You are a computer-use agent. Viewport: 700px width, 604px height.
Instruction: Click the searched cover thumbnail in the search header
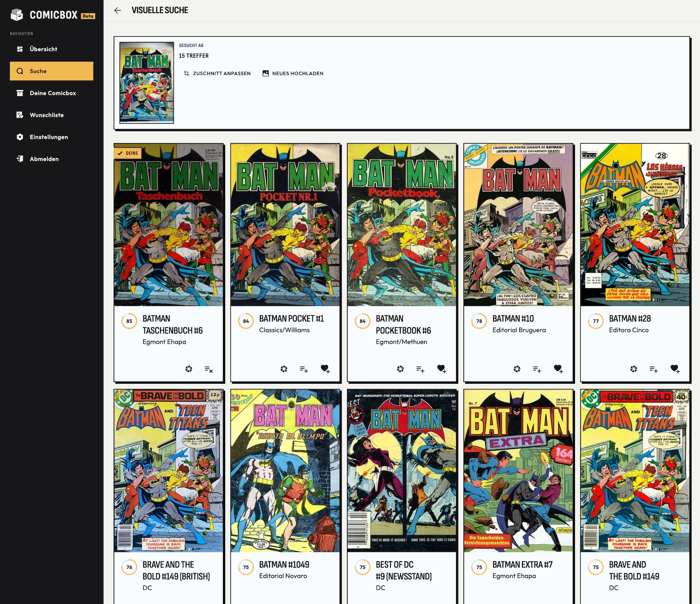pos(147,83)
